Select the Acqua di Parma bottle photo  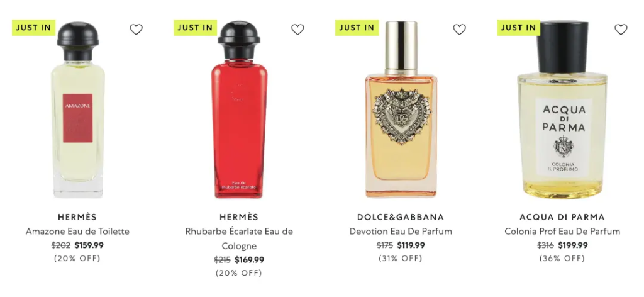tap(562, 110)
